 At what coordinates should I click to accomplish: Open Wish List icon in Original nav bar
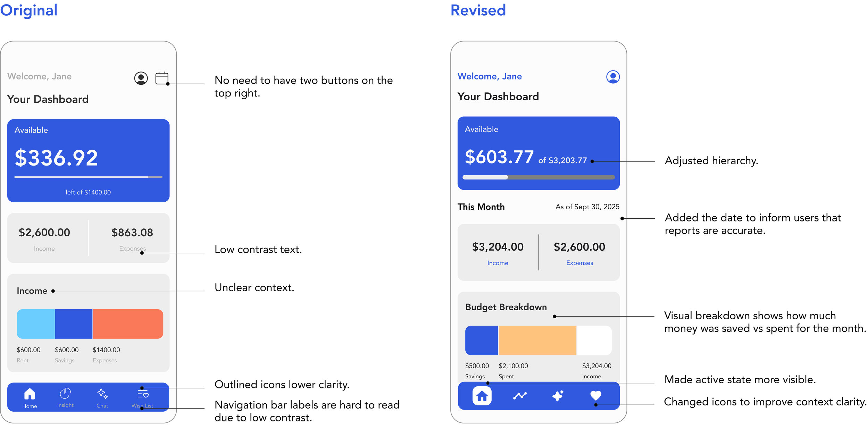pos(143,394)
